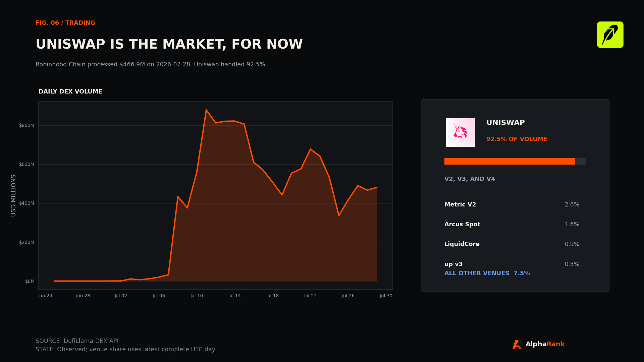644x362 pixels.
Task: Click the '0.5%' share value
Action: (572, 264)
